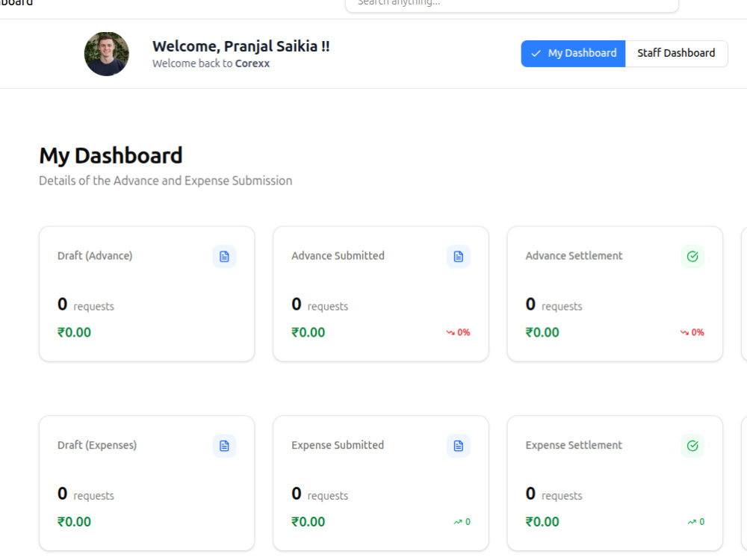Click the Welcome, Pranjal Saikia heading

(241, 46)
